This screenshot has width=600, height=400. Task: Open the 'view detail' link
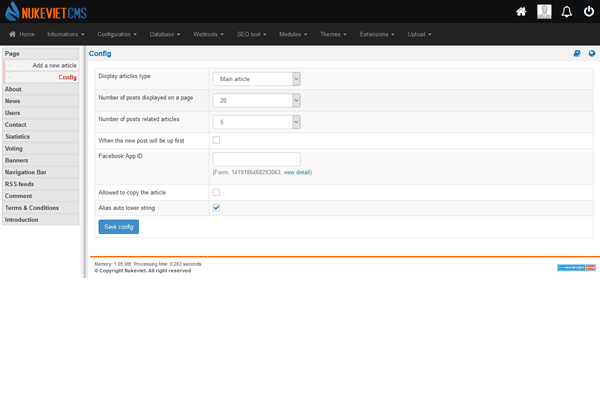pos(297,172)
